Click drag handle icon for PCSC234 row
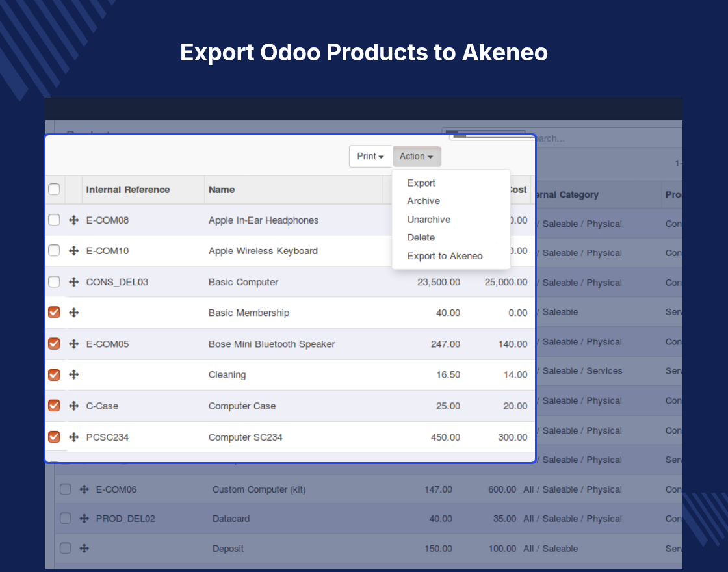This screenshot has height=572, width=728. [74, 437]
